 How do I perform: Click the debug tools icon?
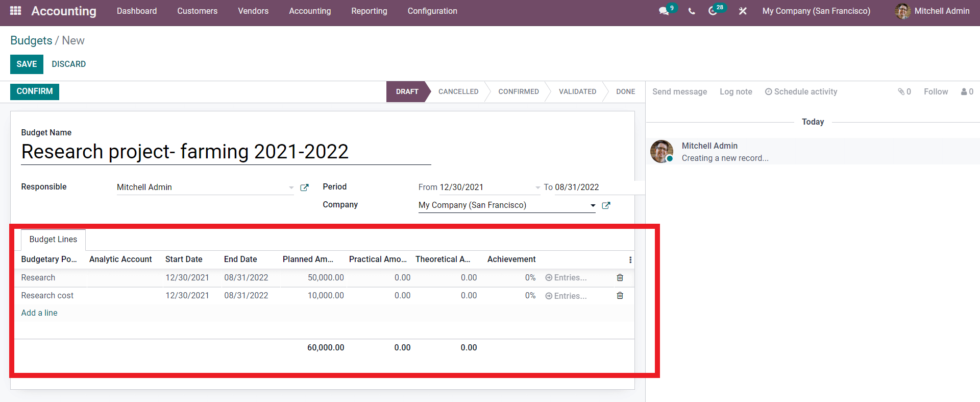point(743,11)
